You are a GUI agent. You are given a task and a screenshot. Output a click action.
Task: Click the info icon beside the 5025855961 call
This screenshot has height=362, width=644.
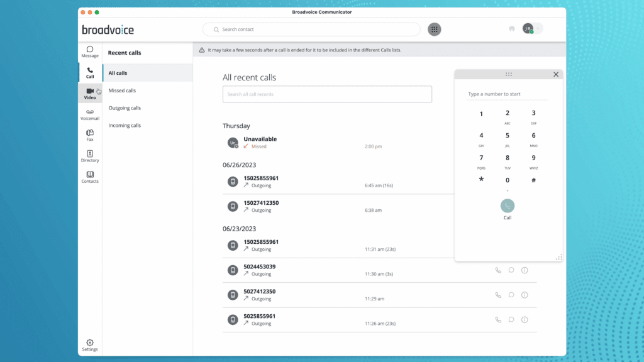click(525, 319)
